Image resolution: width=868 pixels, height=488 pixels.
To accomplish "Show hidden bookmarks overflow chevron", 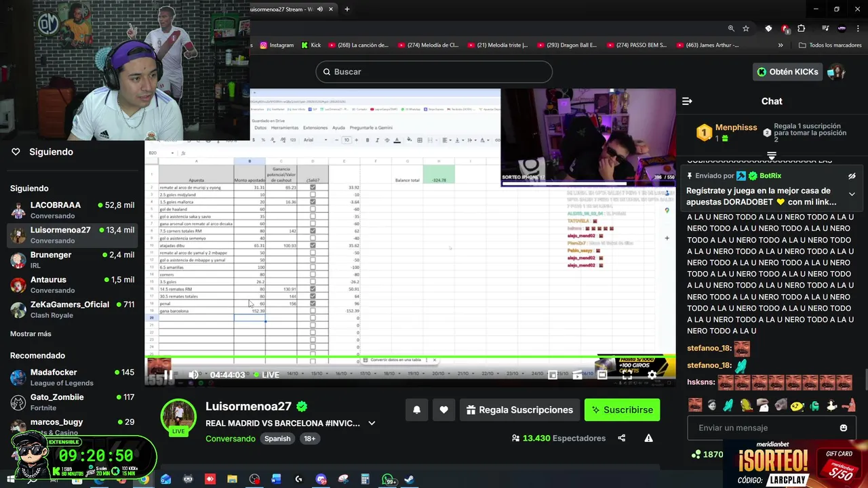I will [781, 45].
